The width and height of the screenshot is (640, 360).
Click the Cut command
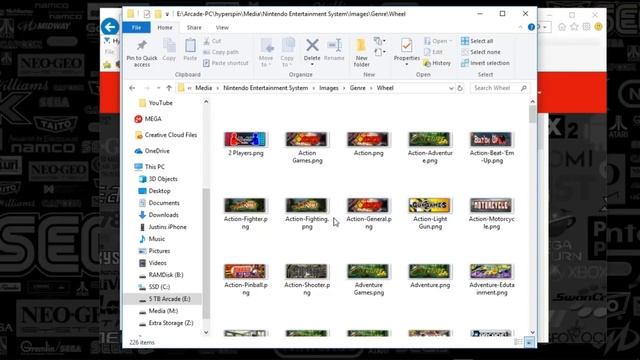212,41
